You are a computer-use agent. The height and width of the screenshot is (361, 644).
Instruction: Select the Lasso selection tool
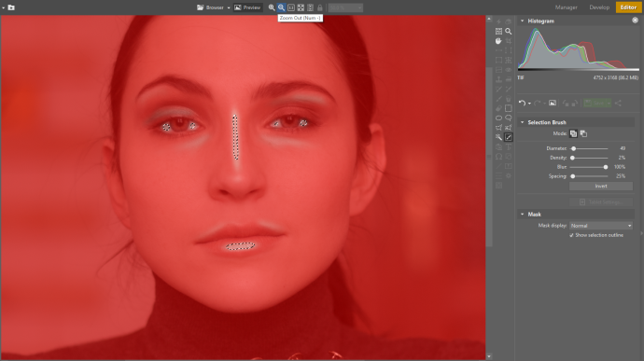point(508,118)
